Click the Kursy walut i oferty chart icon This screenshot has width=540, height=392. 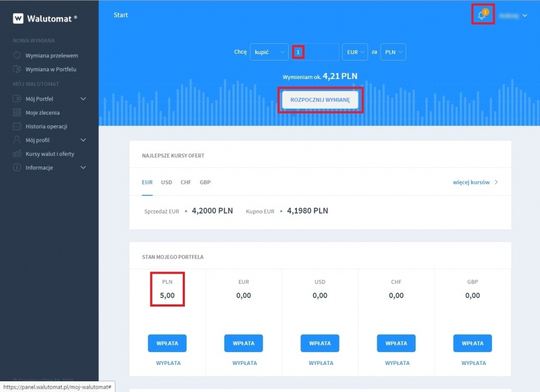[17, 154]
